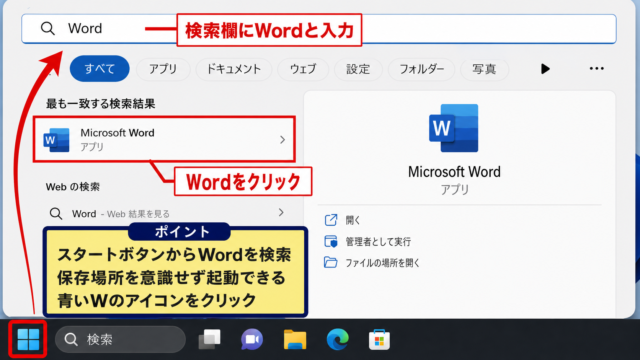Image resolution: width=640 pixels, height=360 pixels.
Task: Select the フォルダー filter tab
Action: [421, 69]
